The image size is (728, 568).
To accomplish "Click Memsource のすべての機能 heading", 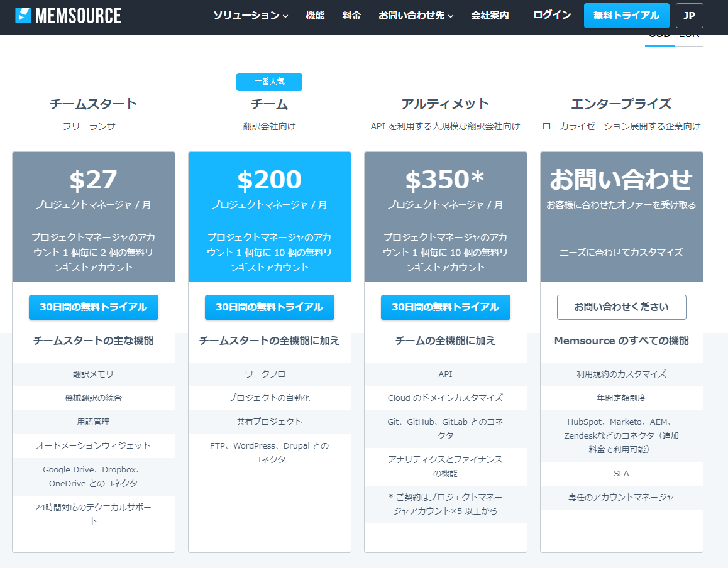I will point(621,341).
